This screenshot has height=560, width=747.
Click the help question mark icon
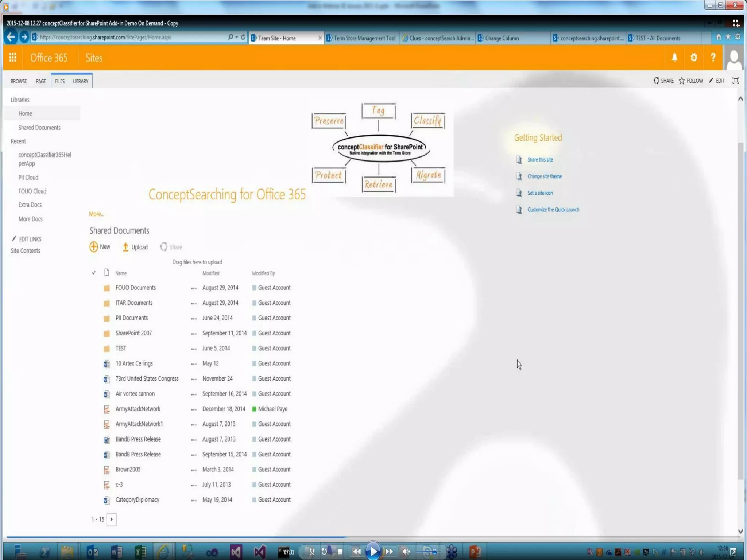[x=713, y=58]
